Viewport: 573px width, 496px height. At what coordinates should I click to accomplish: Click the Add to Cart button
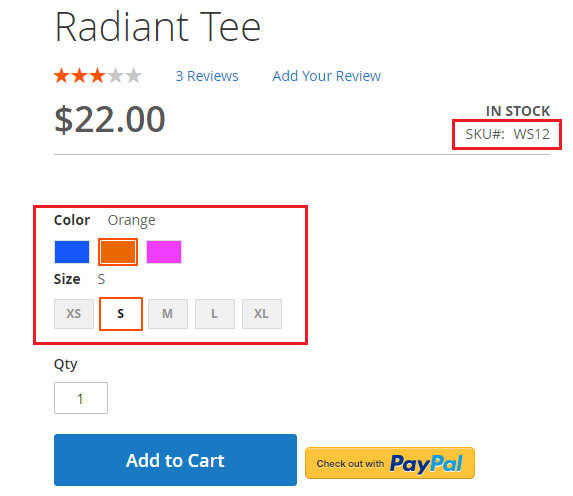175,460
